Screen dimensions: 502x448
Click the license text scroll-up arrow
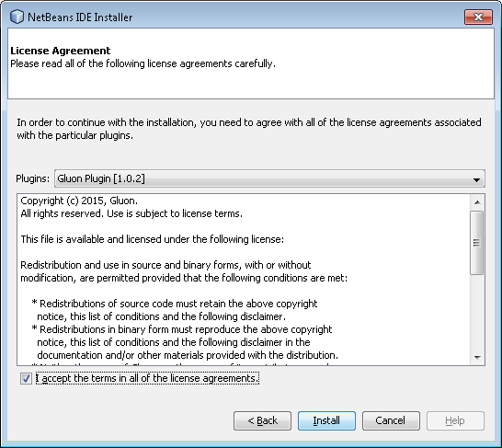tap(477, 202)
